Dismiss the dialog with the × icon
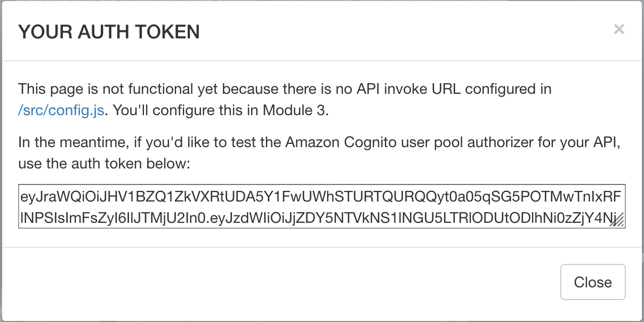Viewport: 644px width, 322px height. [x=618, y=29]
